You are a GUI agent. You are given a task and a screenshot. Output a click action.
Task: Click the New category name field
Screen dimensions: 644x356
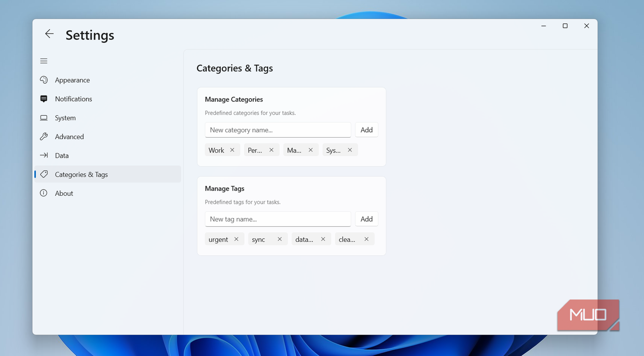pos(278,129)
